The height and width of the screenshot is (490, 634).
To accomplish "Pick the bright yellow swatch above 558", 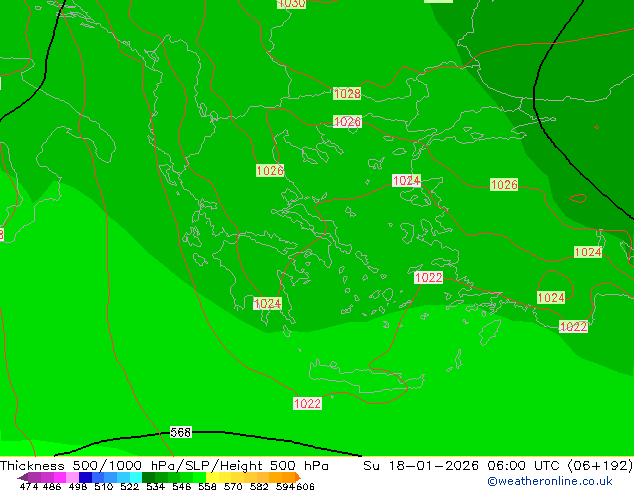I will pos(212,477).
